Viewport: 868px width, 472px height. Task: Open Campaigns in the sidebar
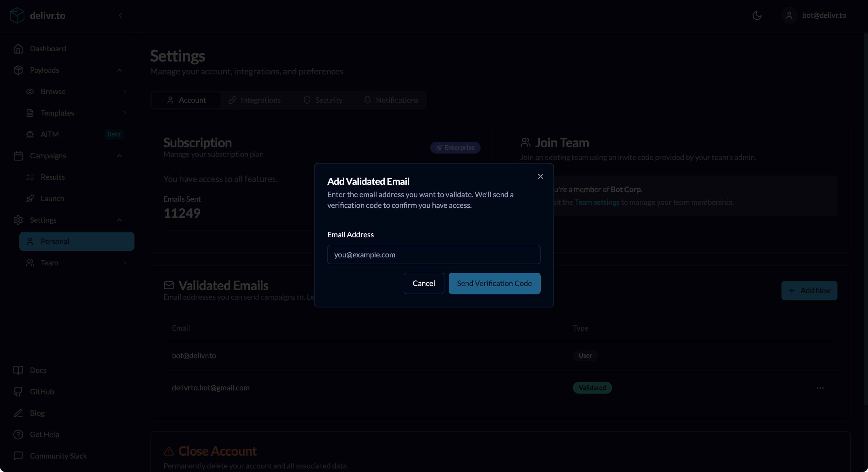pyautogui.click(x=47, y=155)
